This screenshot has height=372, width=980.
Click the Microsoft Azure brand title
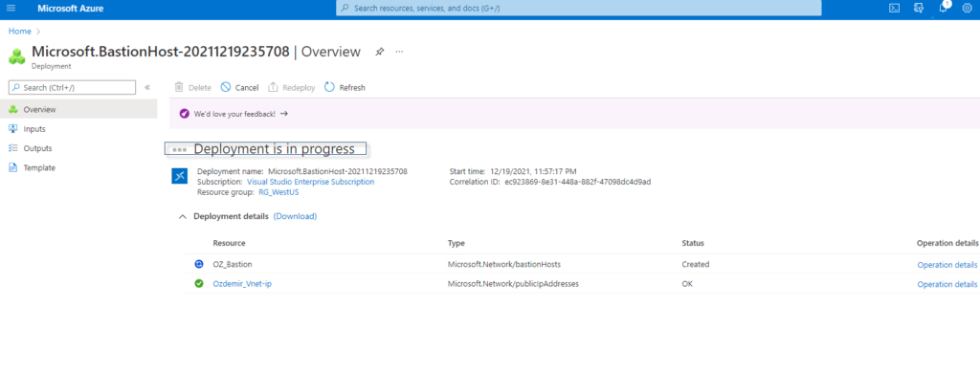point(71,9)
